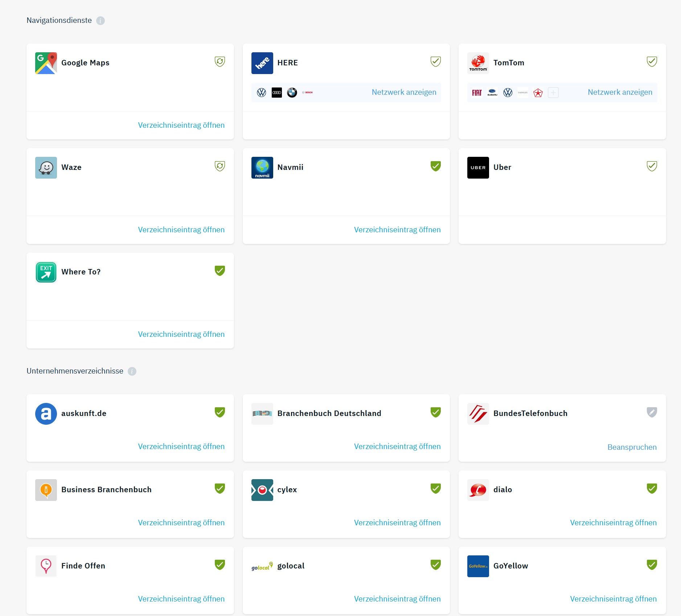Open golocal Verzeichniseintrag öffnen link

click(397, 599)
